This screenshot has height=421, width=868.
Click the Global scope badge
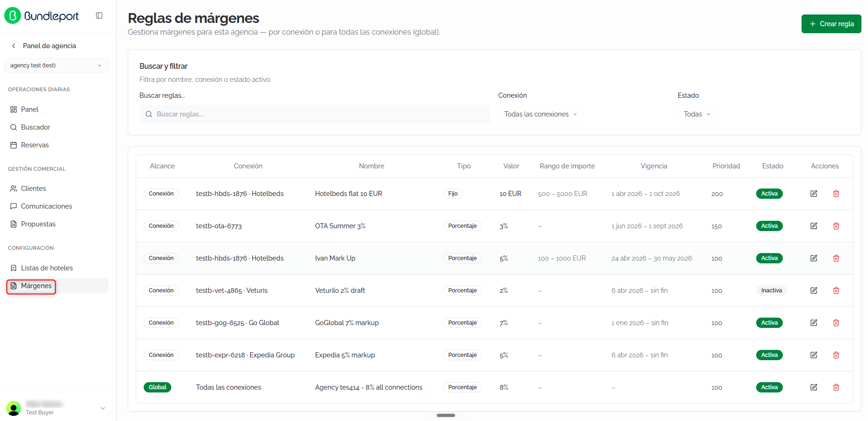tap(157, 387)
